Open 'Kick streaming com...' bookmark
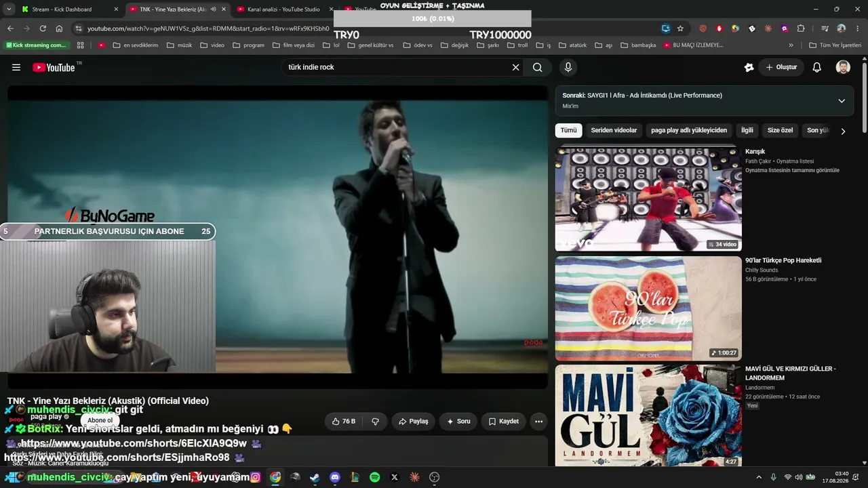 click(x=37, y=45)
